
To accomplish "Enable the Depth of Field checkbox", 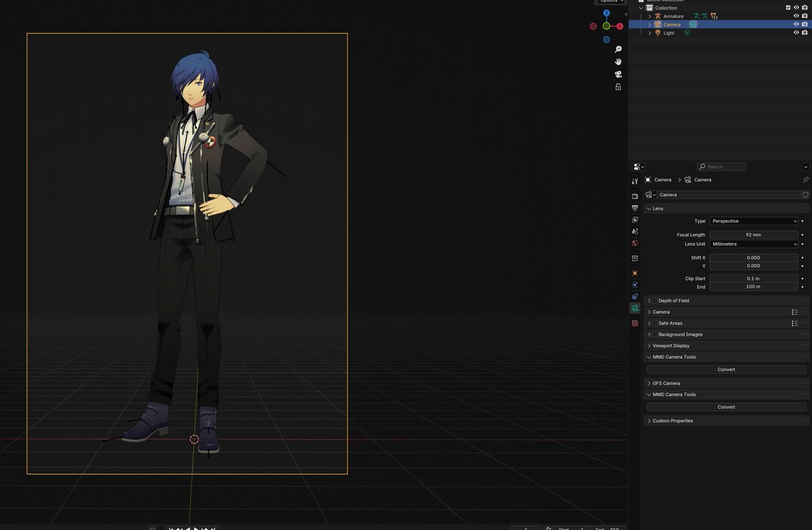I will [x=654, y=301].
